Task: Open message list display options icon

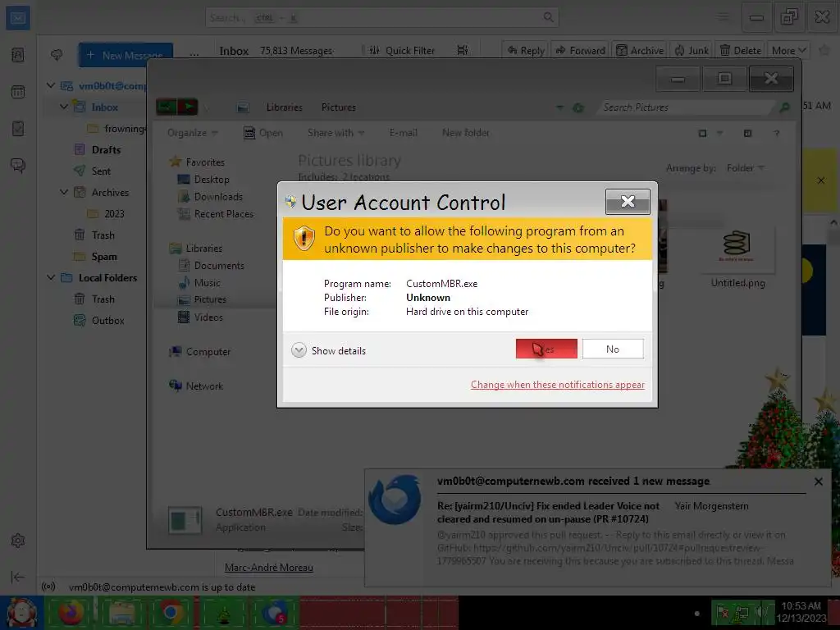Action: 463,50
